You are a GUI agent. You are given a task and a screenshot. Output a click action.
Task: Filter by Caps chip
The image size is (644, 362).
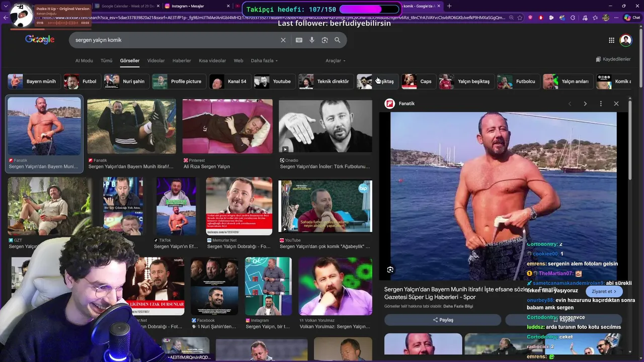(x=418, y=81)
